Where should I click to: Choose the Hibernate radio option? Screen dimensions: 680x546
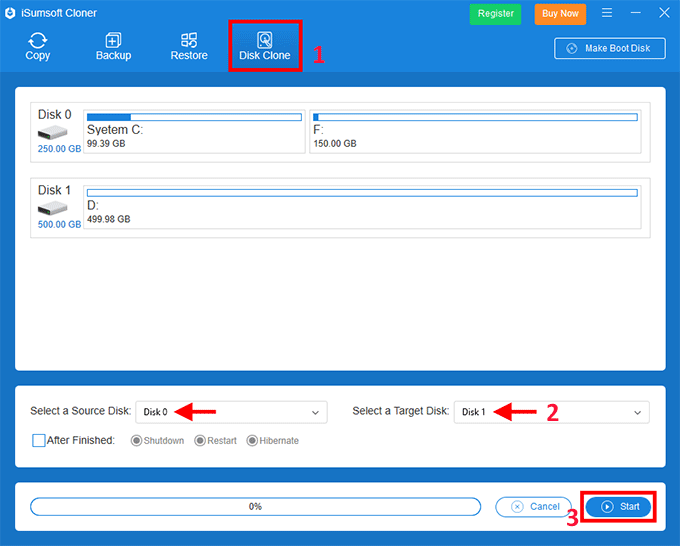(252, 440)
